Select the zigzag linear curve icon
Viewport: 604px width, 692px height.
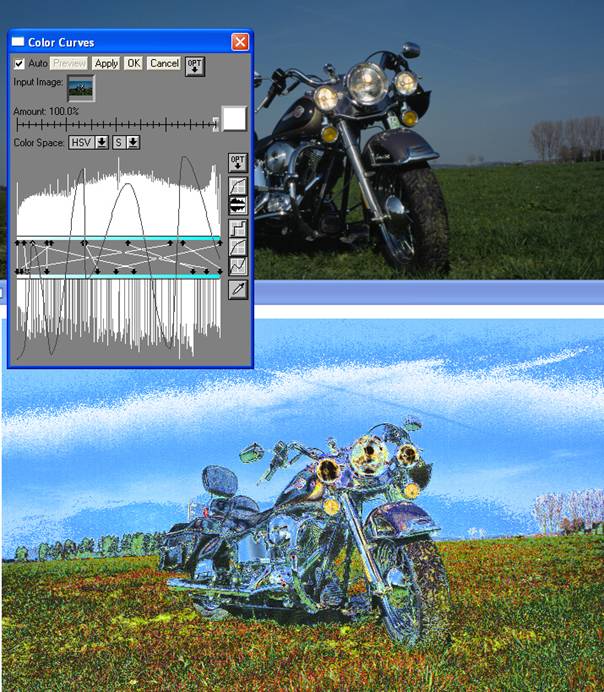(238, 266)
